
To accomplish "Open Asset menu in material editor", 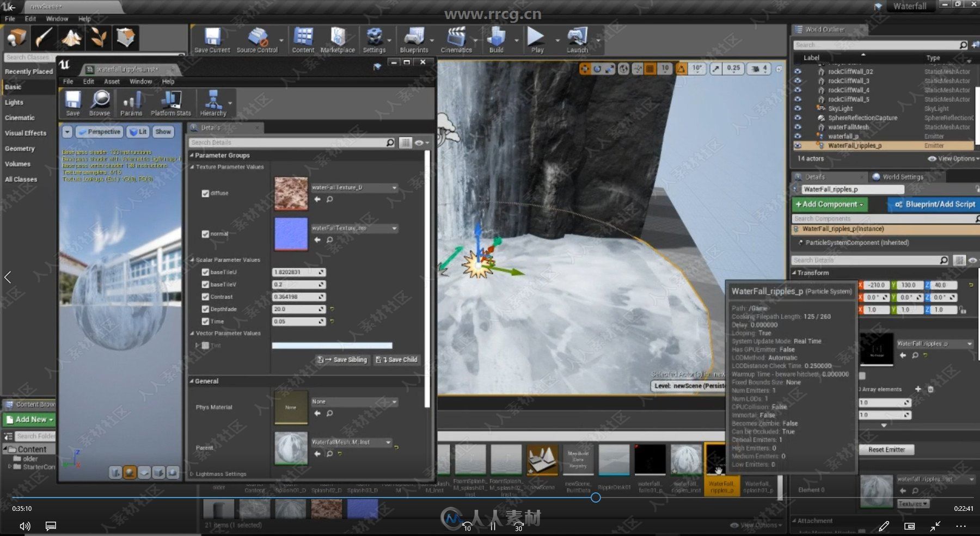I will tap(112, 82).
